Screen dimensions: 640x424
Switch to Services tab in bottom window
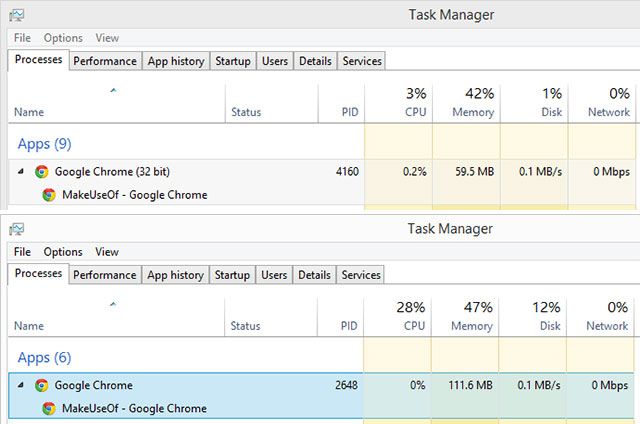point(361,275)
